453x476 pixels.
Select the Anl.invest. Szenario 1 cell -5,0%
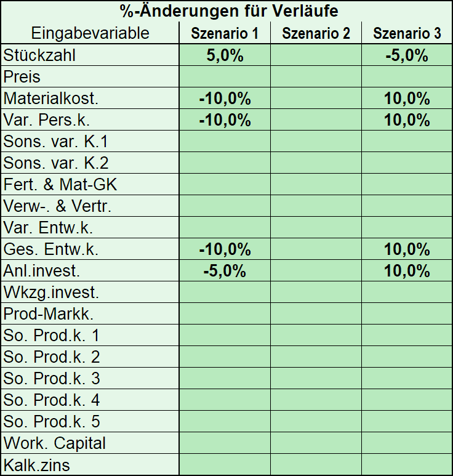click(225, 270)
